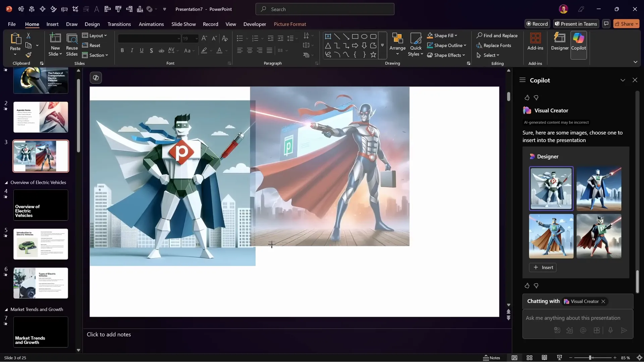The width and height of the screenshot is (644, 362).
Task: Click the Insert button in Copilot pane
Action: tap(543, 267)
